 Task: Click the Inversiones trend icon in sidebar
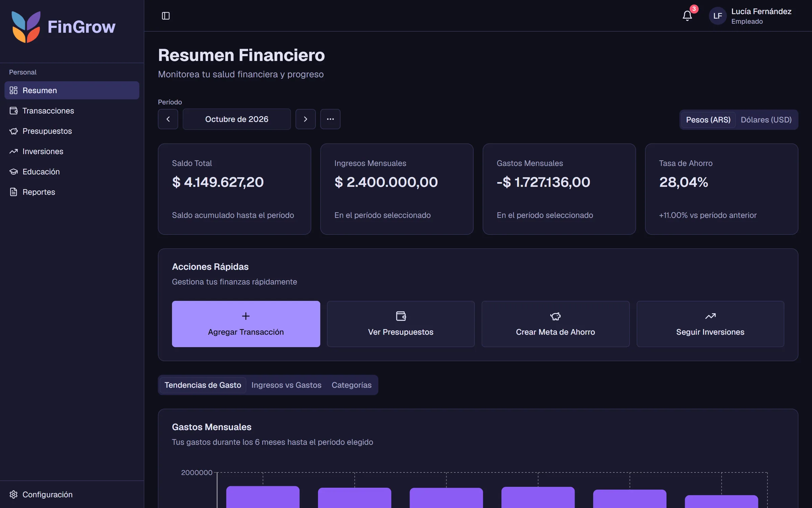tap(14, 151)
